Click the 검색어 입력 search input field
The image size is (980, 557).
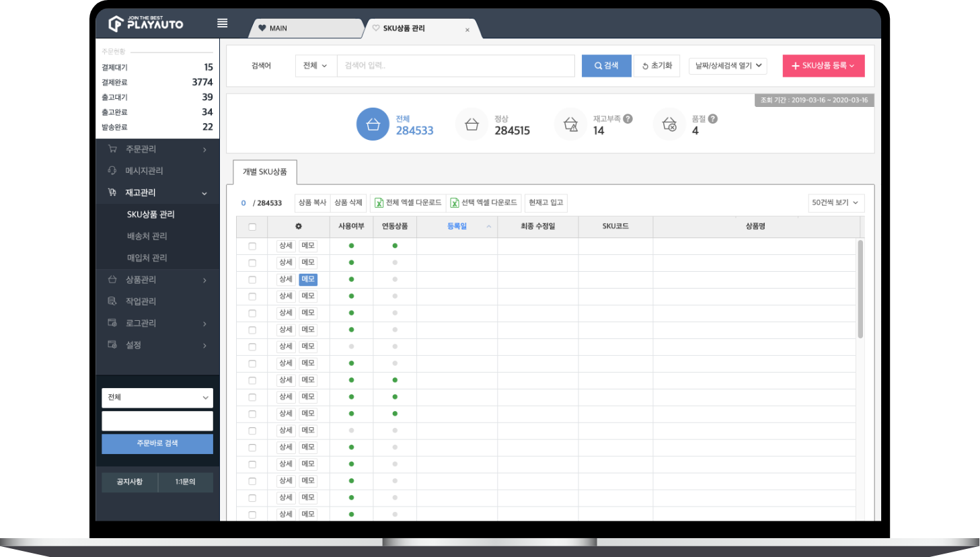(455, 66)
